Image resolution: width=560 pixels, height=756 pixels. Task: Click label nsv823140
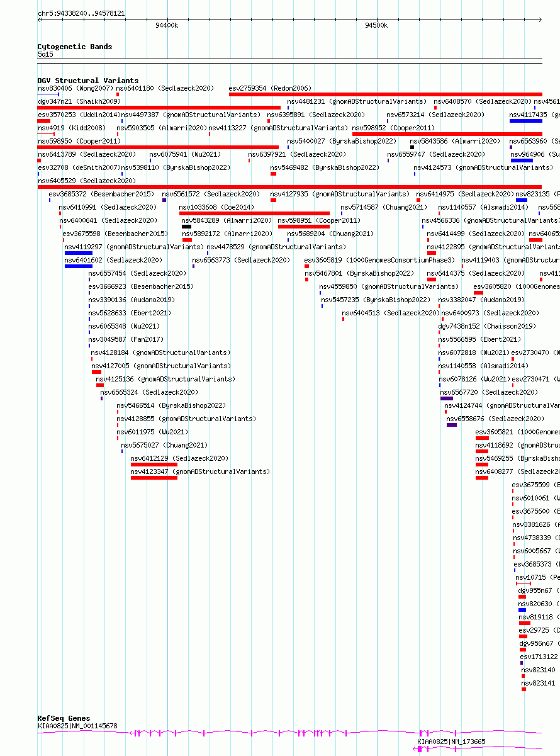(539, 670)
